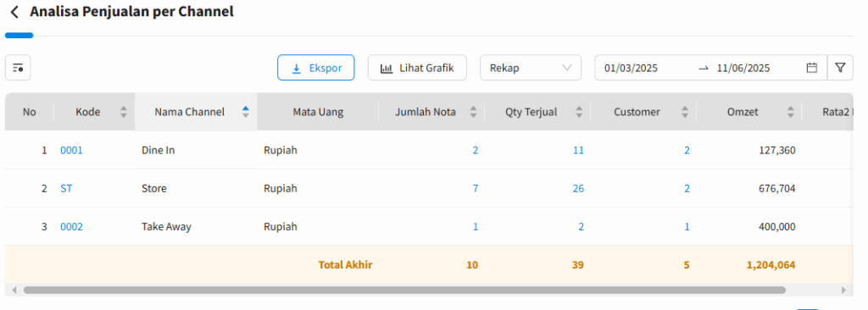Go back using the left arrow
This screenshot has height=310, width=868.
tap(15, 12)
